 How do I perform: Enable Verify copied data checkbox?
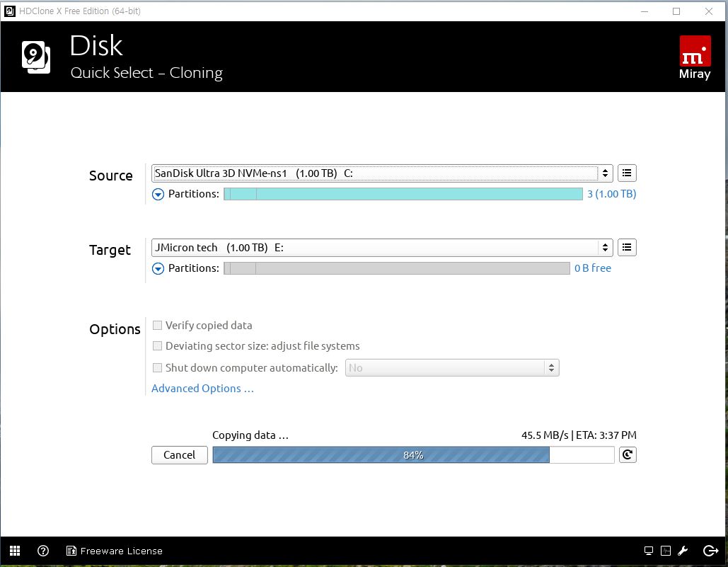click(158, 326)
